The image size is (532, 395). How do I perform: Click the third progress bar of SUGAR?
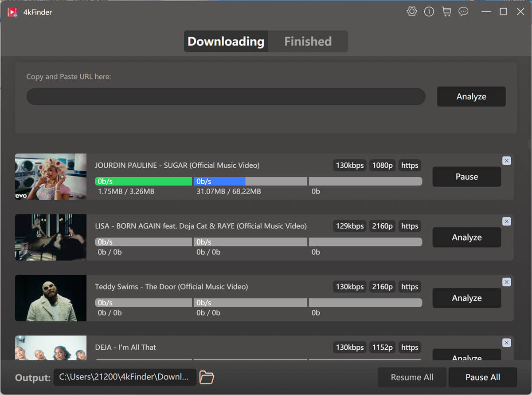[x=365, y=181]
